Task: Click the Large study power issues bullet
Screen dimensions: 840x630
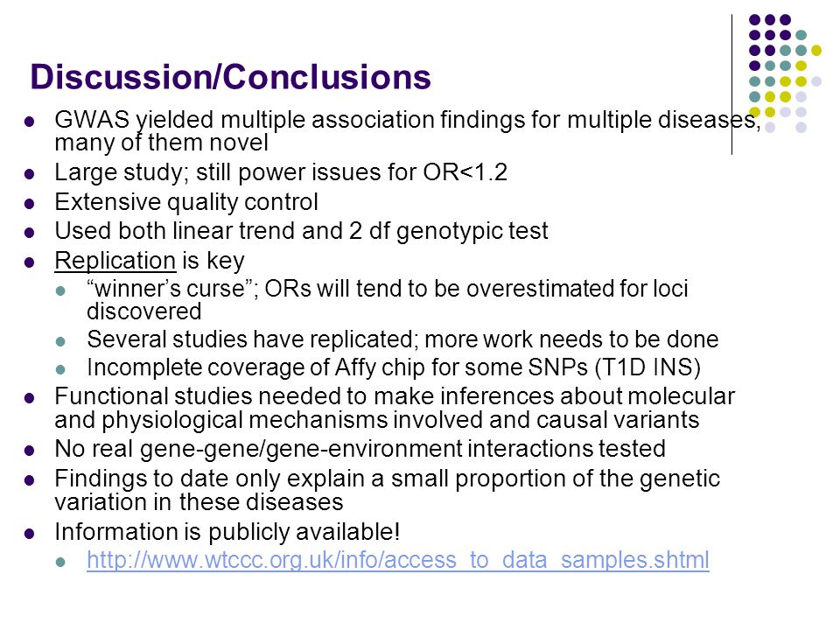Action: 281,172
